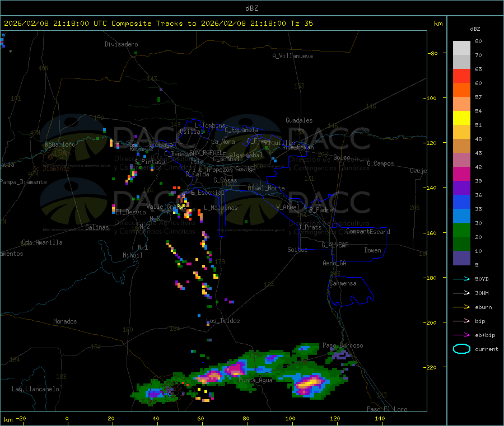Click the 100 km horizontal axis label
This screenshot has width=504, height=426.
[x=290, y=418]
